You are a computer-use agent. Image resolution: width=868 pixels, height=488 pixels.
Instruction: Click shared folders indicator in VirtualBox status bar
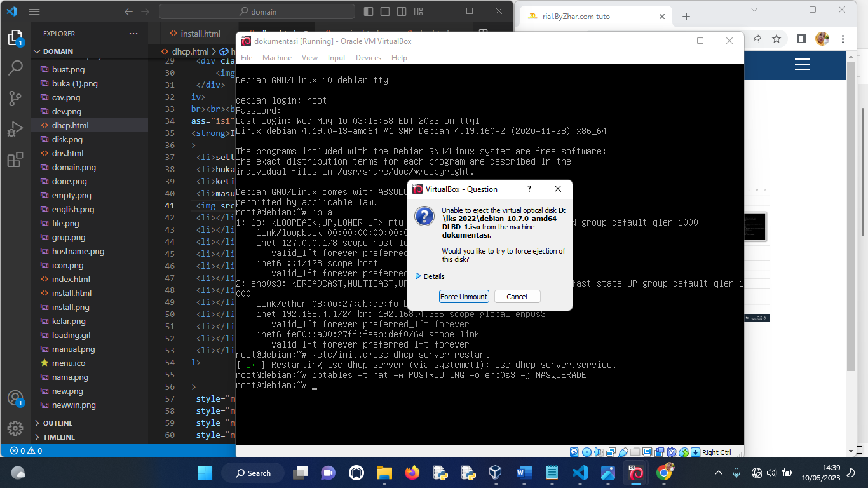pos(635,452)
